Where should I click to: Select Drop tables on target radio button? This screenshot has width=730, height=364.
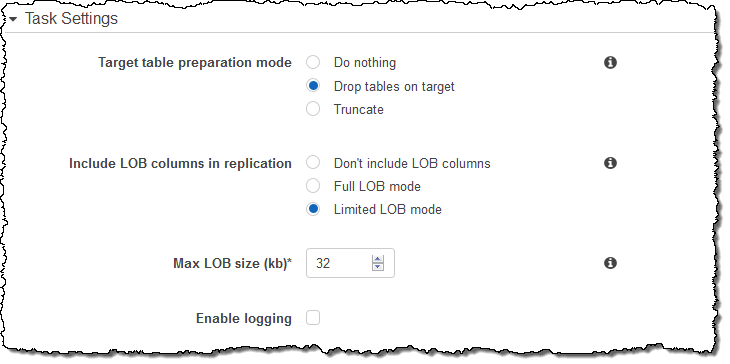(x=313, y=86)
